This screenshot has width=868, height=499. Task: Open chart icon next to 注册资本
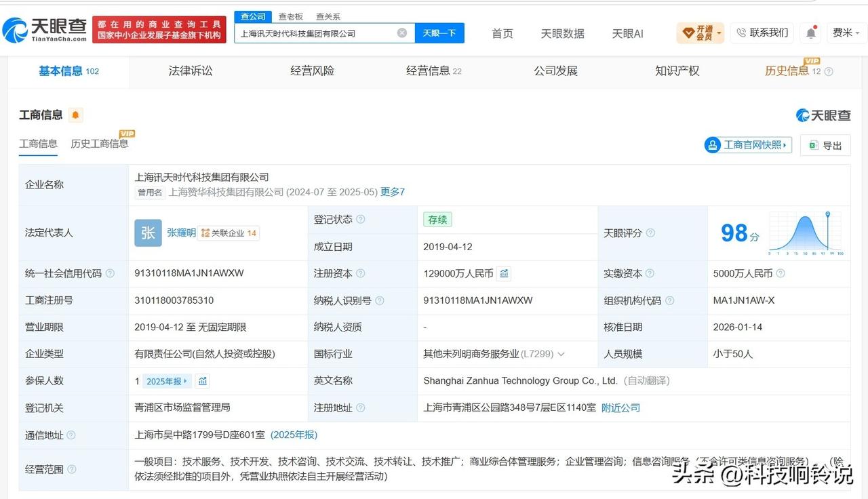click(x=504, y=273)
